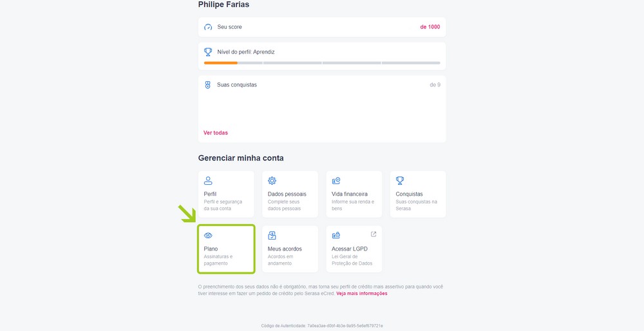Click the de 1000 score value
The width and height of the screenshot is (644, 331).
[x=430, y=27]
